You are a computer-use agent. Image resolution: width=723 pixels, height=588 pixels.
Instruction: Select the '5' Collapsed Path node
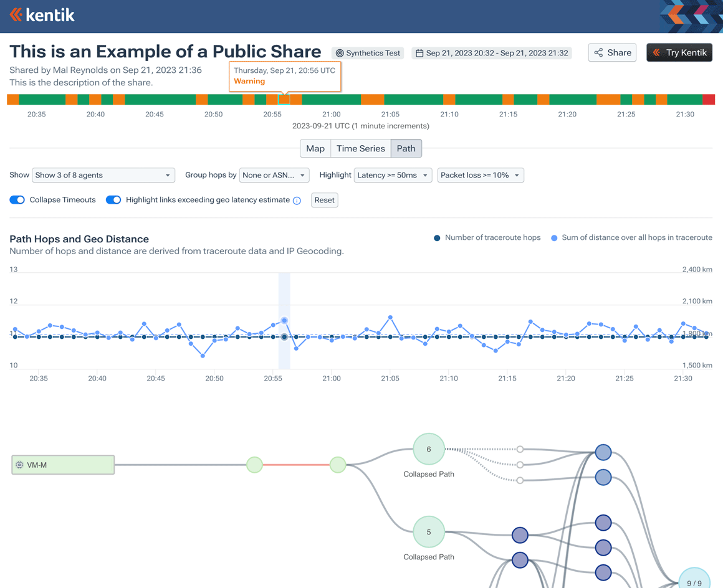click(428, 531)
